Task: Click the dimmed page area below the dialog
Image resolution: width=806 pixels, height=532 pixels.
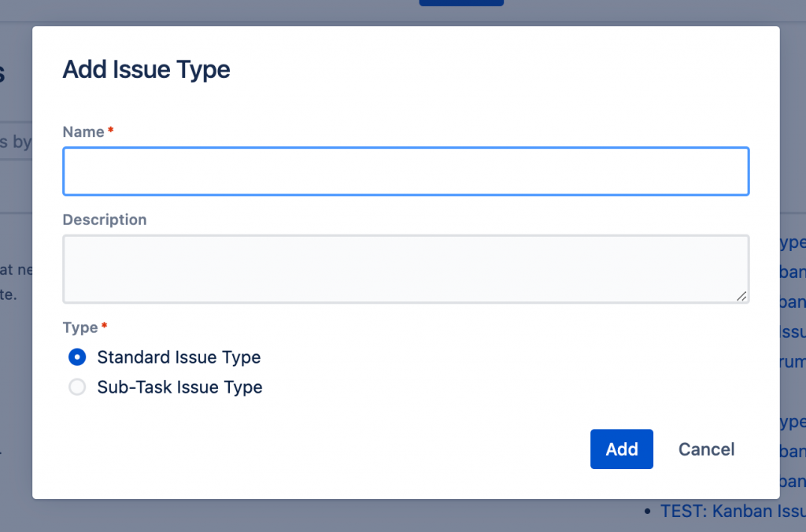Action: 315,516
